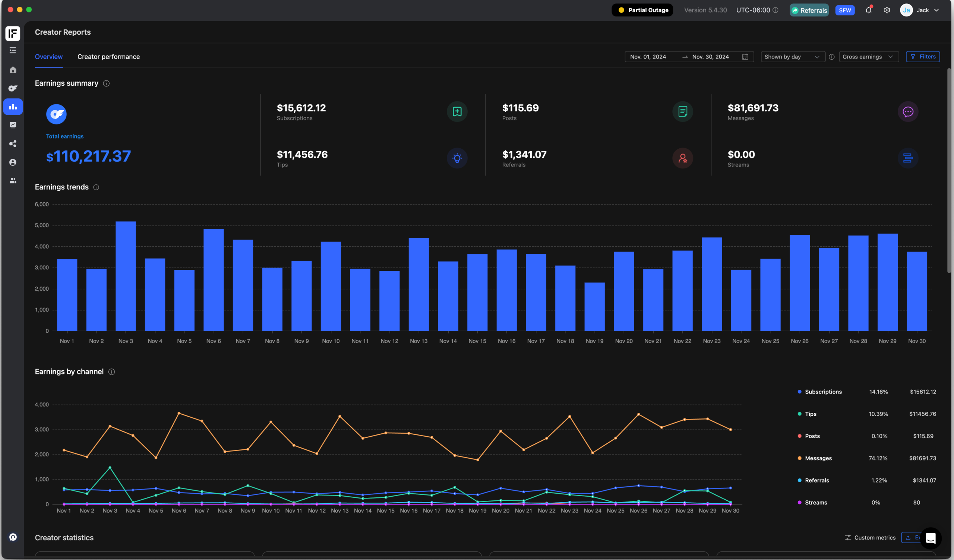Open the Home page from sidebar
The height and width of the screenshot is (560, 954).
[13, 70]
